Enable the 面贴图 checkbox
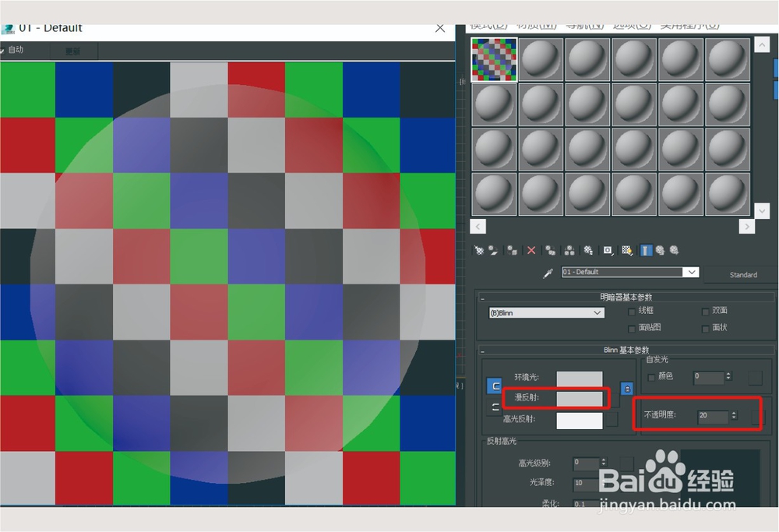The image size is (779, 532). coord(632,329)
